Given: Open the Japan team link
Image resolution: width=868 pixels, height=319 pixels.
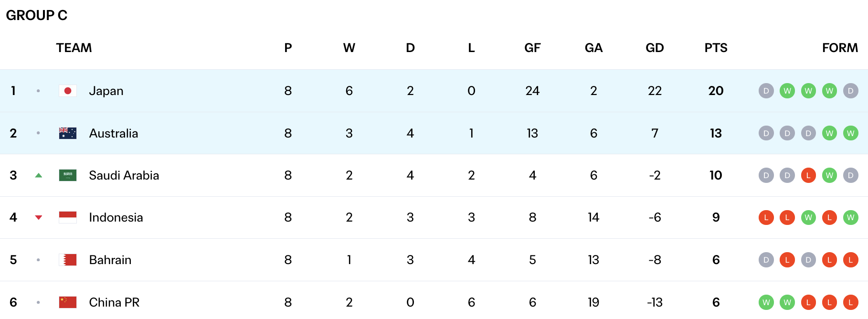Looking at the screenshot, I should [106, 91].
